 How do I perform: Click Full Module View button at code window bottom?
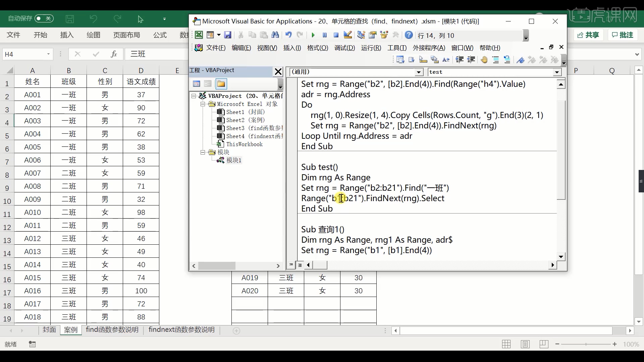point(300,265)
